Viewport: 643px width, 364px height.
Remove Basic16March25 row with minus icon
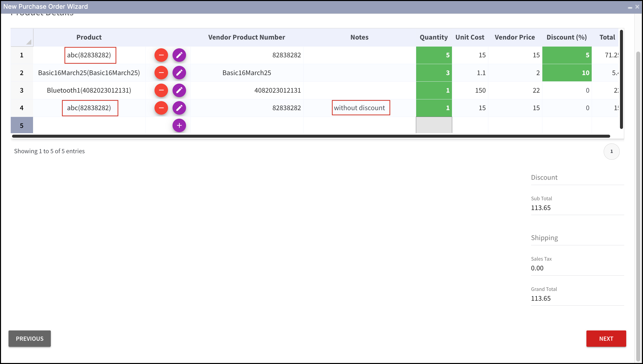[161, 73]
